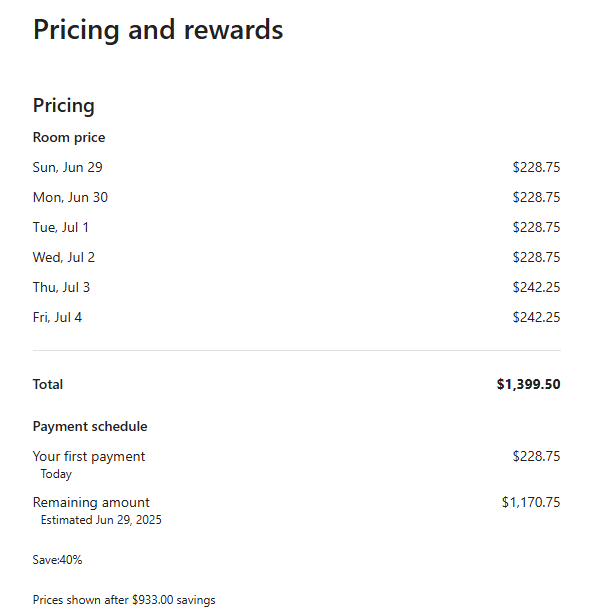Select the "Prices shown after $933.00 savings" note
This screenshot has width=612, height=609.
tap(124, 600)
